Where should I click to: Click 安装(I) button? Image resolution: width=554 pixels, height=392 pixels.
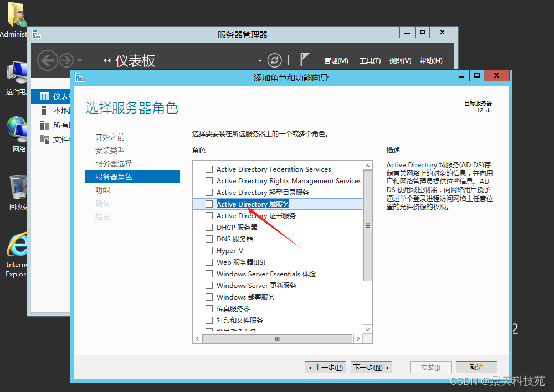tap(430, 367)
